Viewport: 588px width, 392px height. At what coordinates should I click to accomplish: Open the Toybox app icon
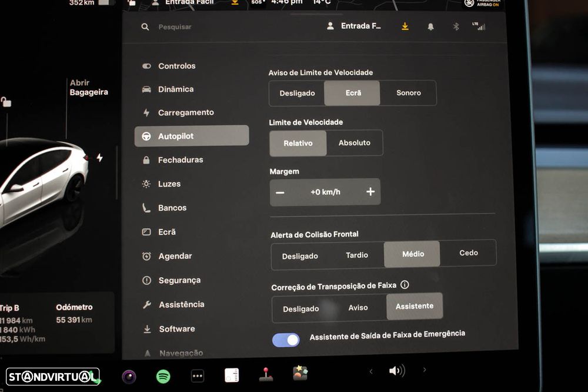tap(300, 374)
